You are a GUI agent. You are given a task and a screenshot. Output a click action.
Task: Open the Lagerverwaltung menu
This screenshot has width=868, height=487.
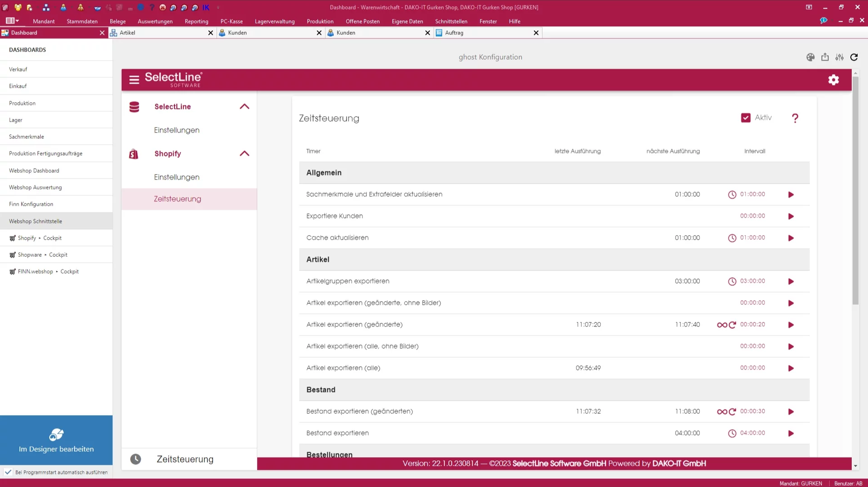coord(274,21)
